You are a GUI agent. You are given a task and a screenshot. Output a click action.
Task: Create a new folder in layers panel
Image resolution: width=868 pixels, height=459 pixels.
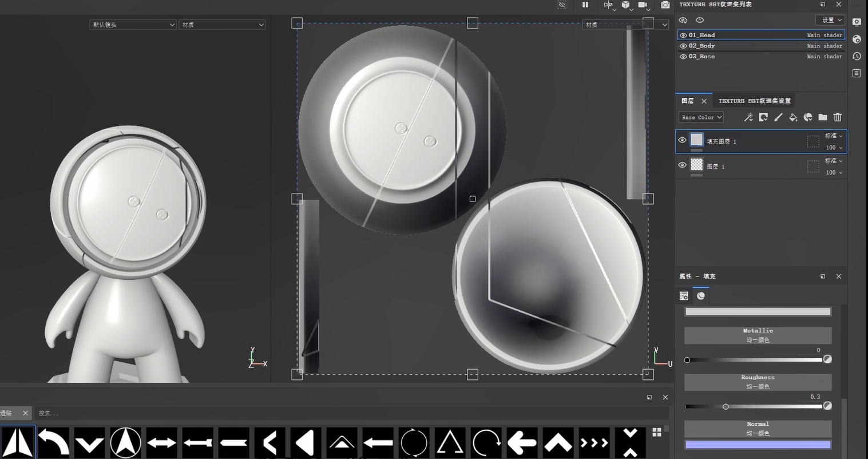click(823, 117)
